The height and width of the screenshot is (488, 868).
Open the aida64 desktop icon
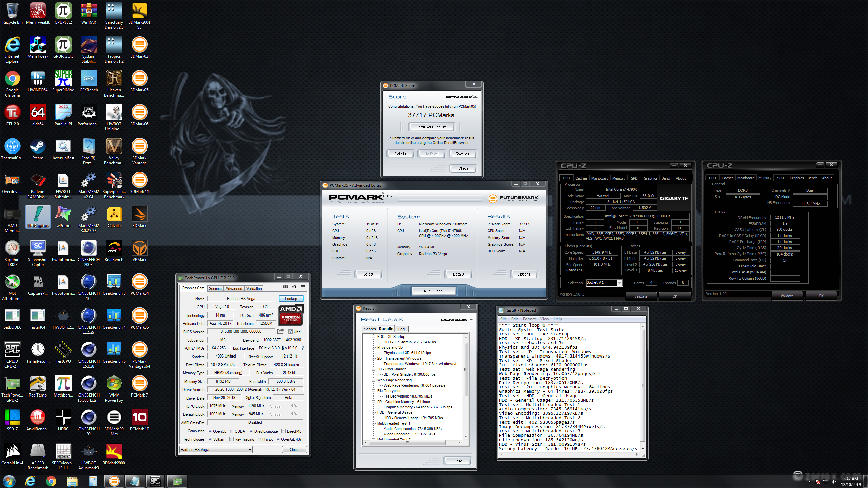(x=38, y=116)
